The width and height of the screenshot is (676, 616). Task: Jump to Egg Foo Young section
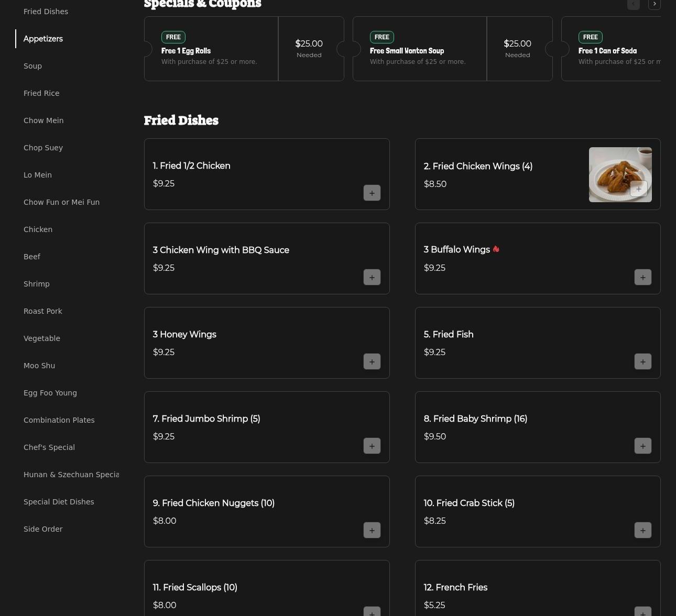[x=50, y=393]
